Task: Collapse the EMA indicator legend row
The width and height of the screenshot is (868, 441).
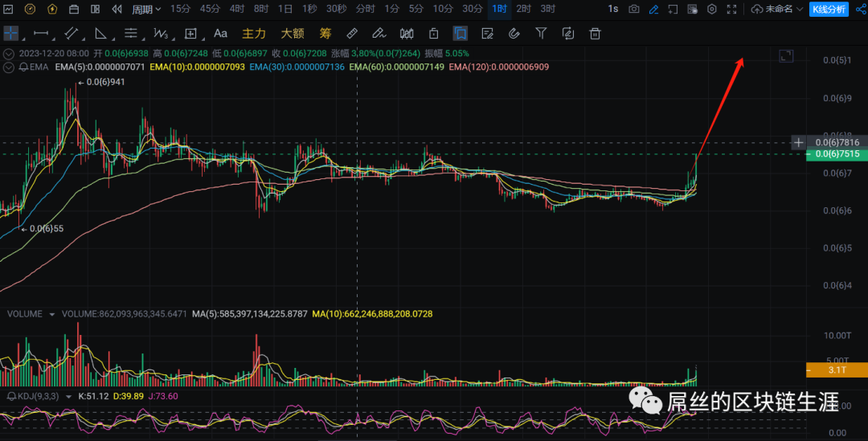Action: (9, 67)
